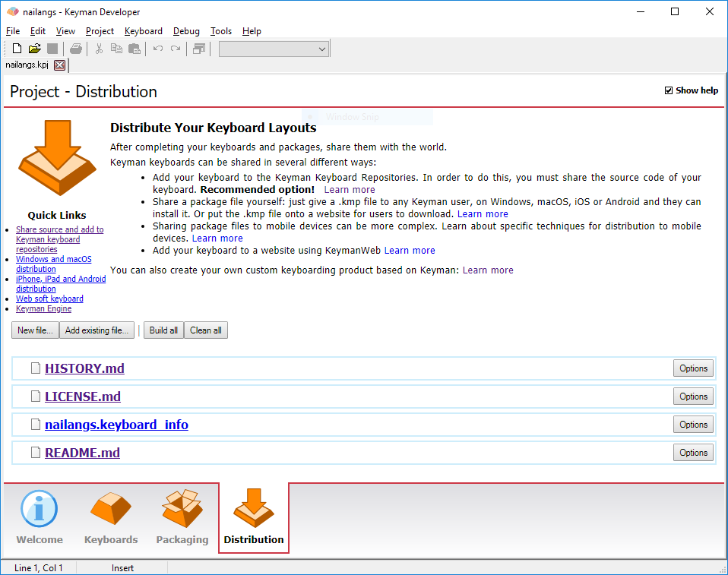Select the nailangs.kpj document tab
The height and width of the screenshot is (575, 728).
click(27, 65)
